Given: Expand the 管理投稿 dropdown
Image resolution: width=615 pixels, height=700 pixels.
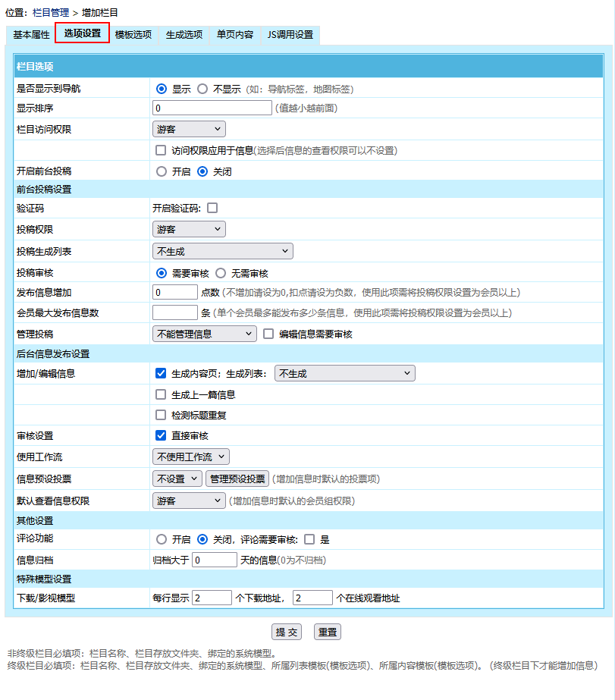Looking at the screenshot, I should (x=205, y=334).
